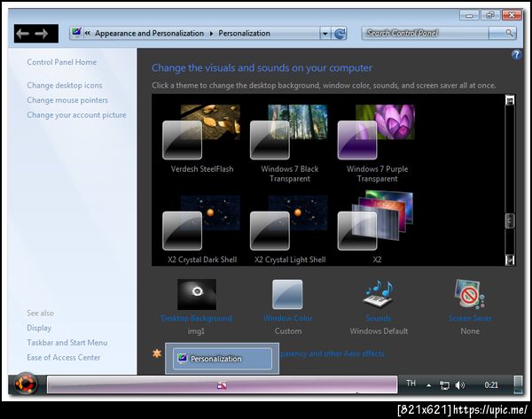This screenshot has width=532, height=419.
Task: Open Change mouse pointers link
Action: [67, 100]
